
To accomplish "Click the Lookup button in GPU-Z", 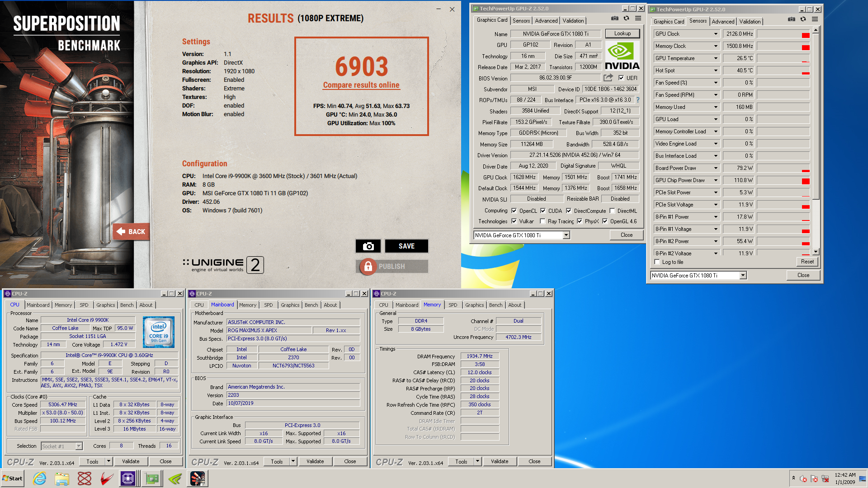I will (x=623, y=33).
